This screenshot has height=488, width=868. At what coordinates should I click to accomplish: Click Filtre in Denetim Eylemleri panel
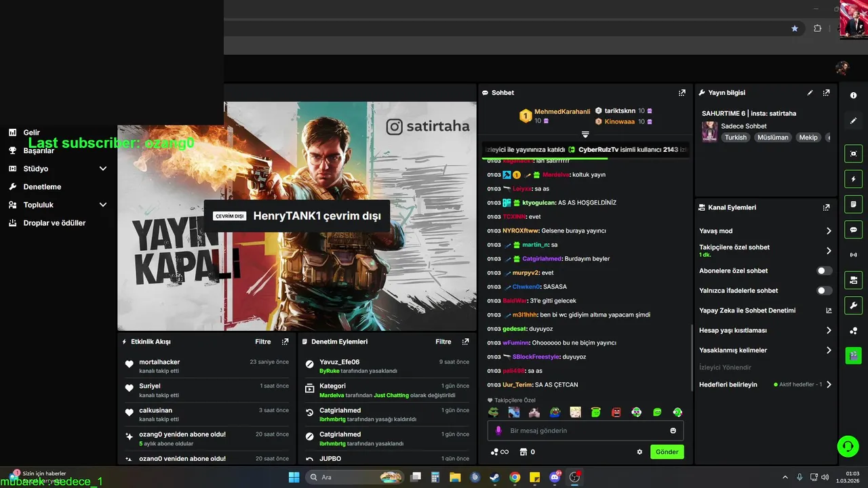point(443,342)
